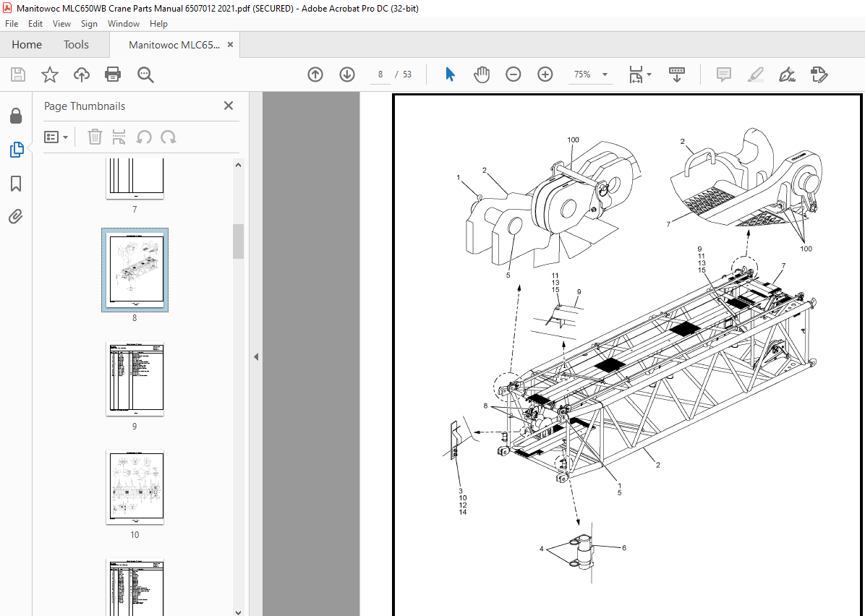The width and height of the screenshot is (865, 616).
Task: Collapse the left navigation pane arrow
Action: click(256, 357)
